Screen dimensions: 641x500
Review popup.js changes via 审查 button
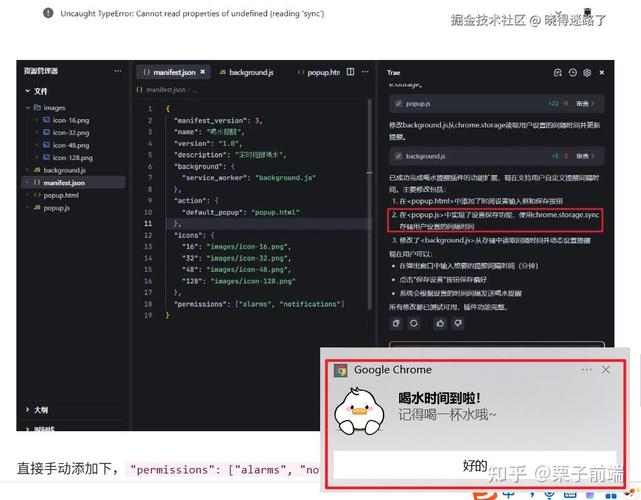click(x=585, y=103)
